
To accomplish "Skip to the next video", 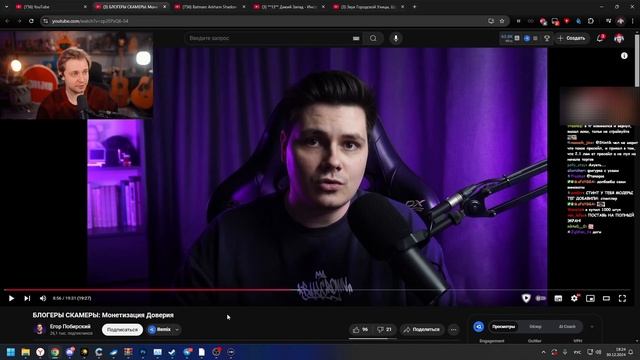I will point(27,298).
